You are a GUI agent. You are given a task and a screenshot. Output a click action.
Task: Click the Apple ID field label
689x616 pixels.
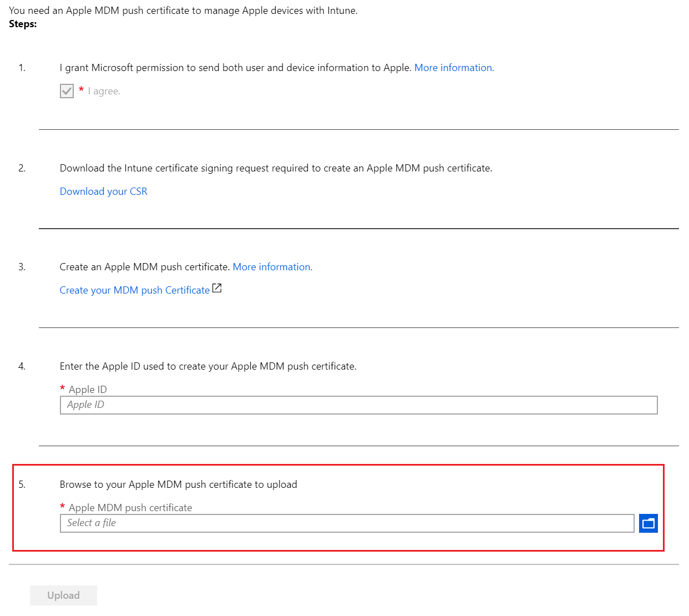point(88,390)
